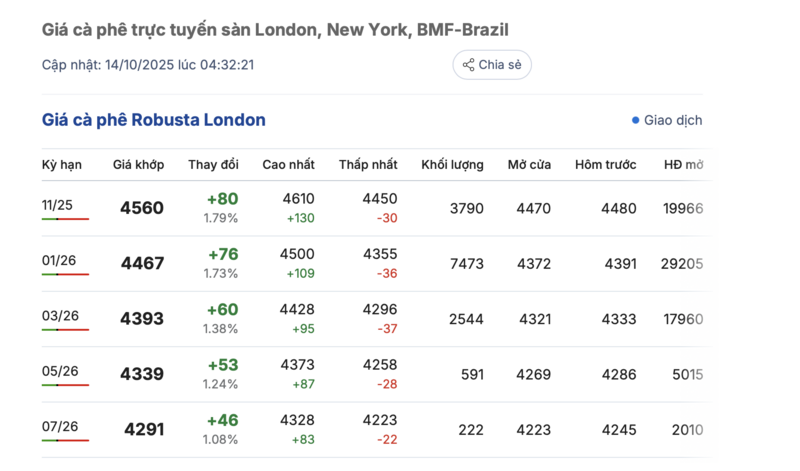The width and height of the screenshot is (800, 471).
Task: Click the Mở cửa column header
Action: (x=529, y=164)
